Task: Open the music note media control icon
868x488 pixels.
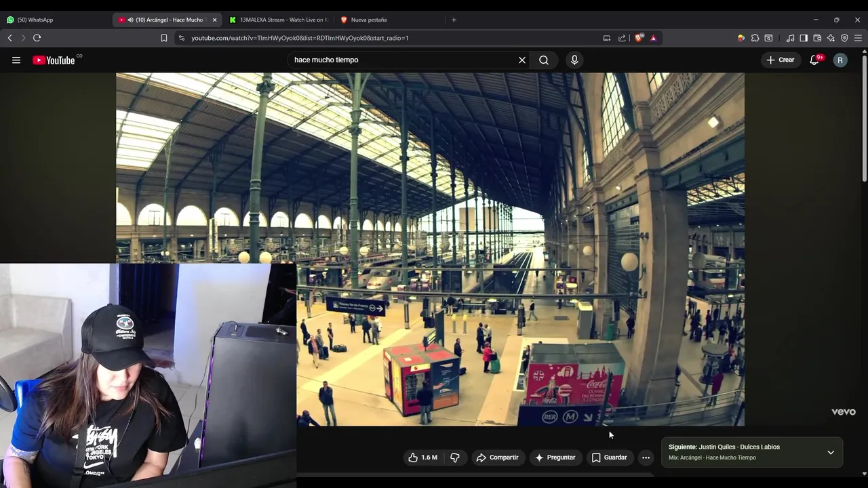Action: point(790,38)
